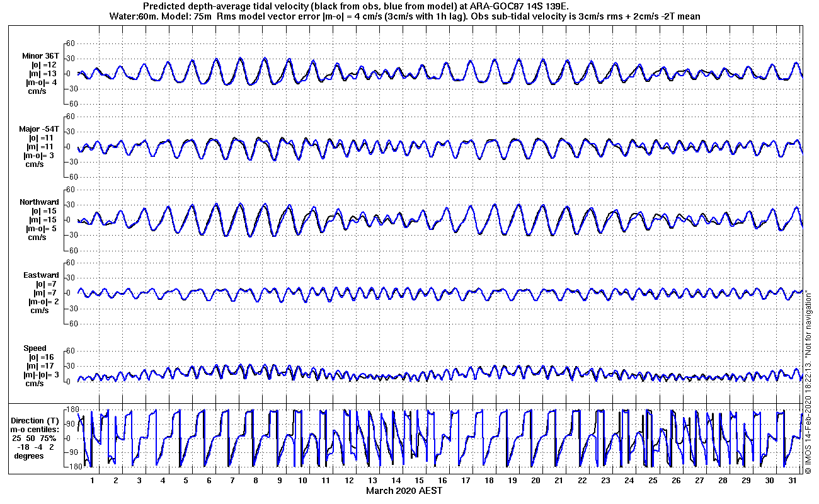Click the '|m|-|o|= 3' value under Speed
Image resolution: width=819 pixels, height=504 pixels.
(41, 374)
